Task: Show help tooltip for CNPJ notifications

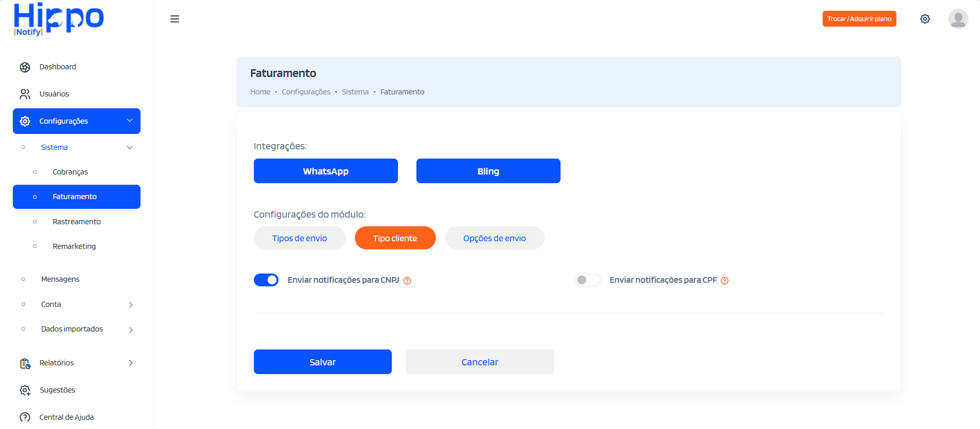Action: point(407,281)
